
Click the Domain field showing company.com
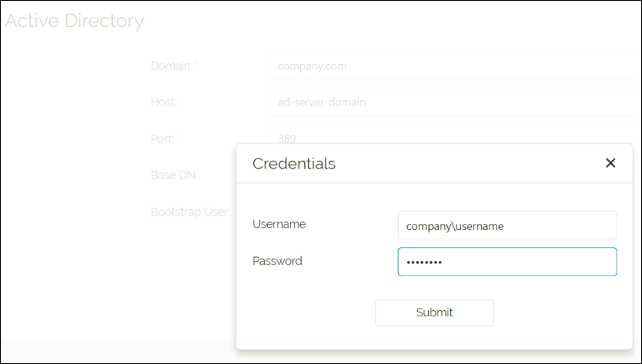(453, 66)
